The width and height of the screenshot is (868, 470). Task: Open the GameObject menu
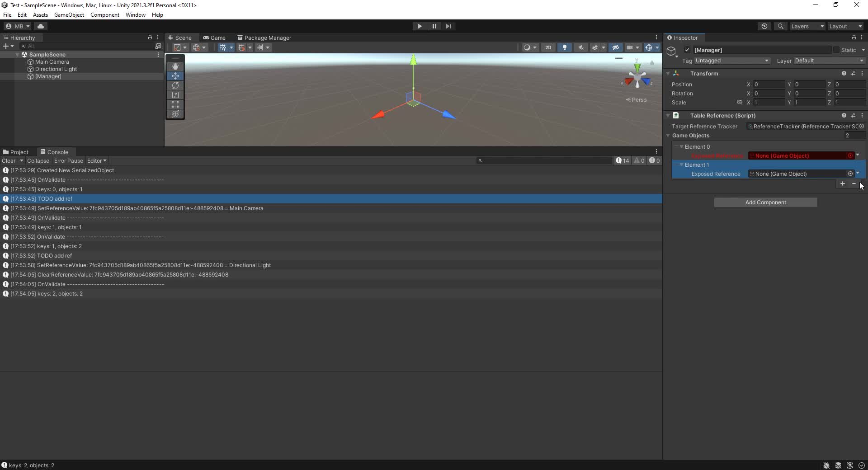69,15
